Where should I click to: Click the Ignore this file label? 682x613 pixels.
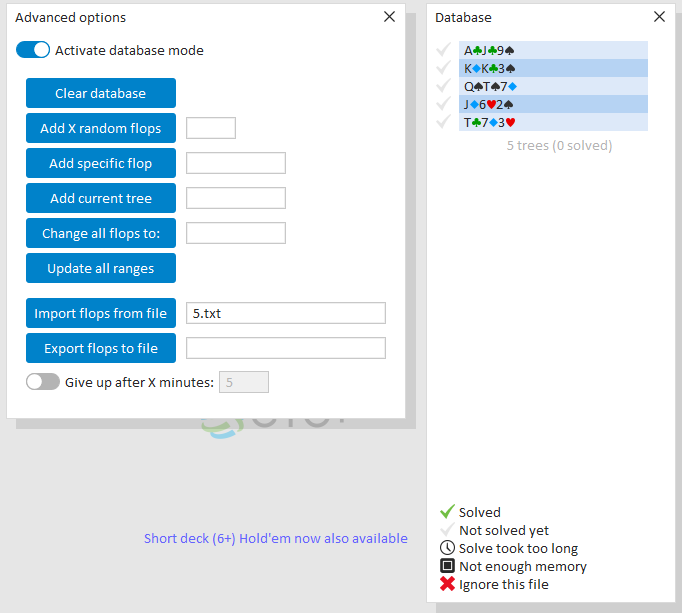tap(504, 584)
